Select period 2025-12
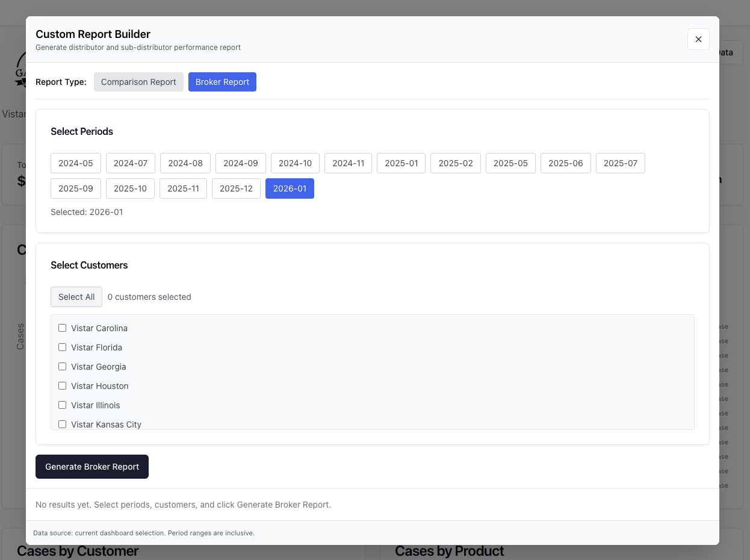The image size is (750, 560). [236, 188]
